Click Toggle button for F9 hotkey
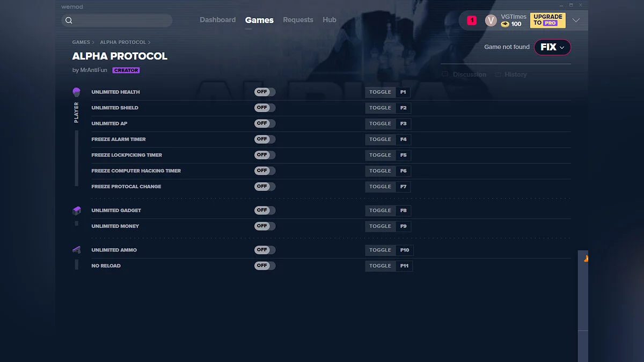The width and height of the screenshot is (644, 362). [380, 226]
